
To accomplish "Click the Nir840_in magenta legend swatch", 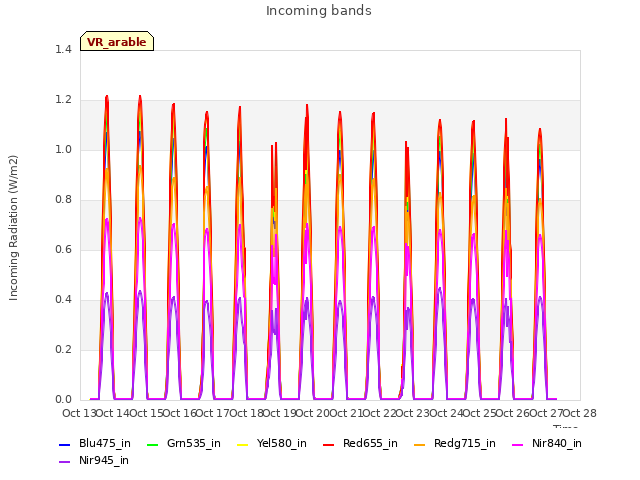I will [x=518, y=445].
